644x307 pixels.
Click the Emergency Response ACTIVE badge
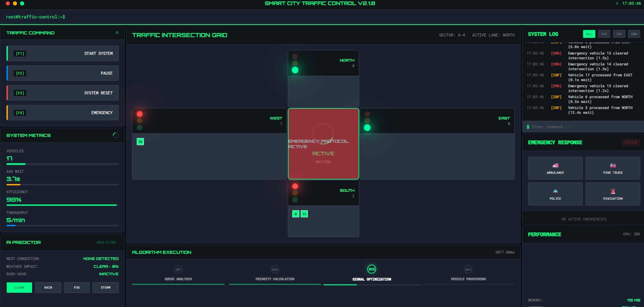click(x=631, y=142)
